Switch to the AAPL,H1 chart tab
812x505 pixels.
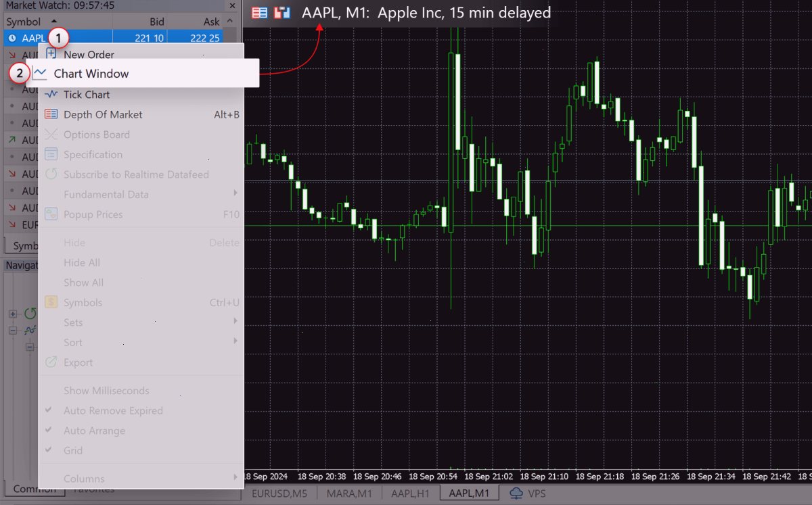[410, 493]
